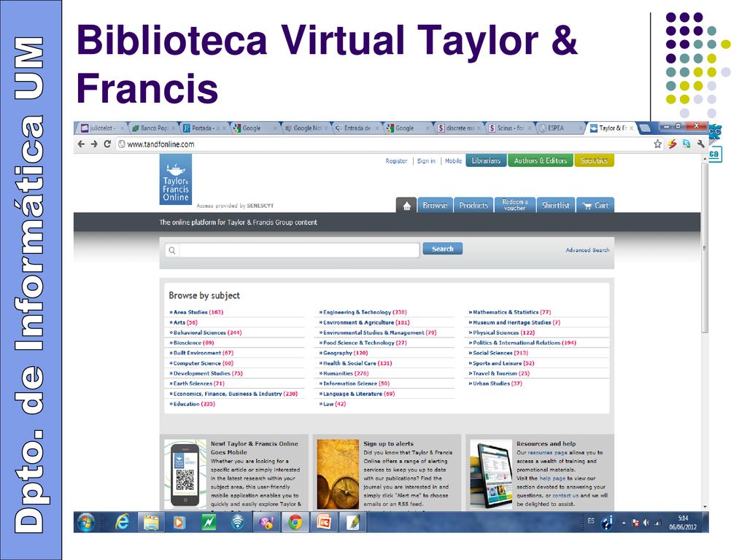Viewport: 747px width, 560px height.
Task: Click the blue Search button
Action: click(443, 249)
